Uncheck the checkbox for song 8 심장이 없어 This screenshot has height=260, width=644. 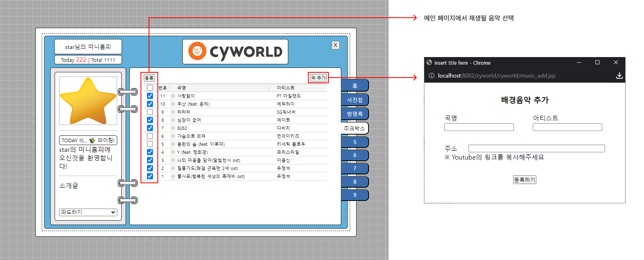click(150, 120)
